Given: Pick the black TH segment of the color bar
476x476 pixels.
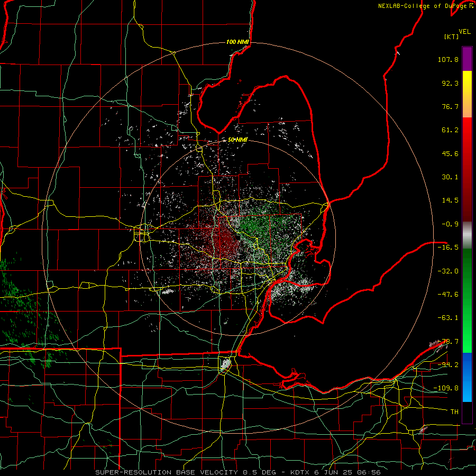Looking at the screenshot, I should coord(467,412).
